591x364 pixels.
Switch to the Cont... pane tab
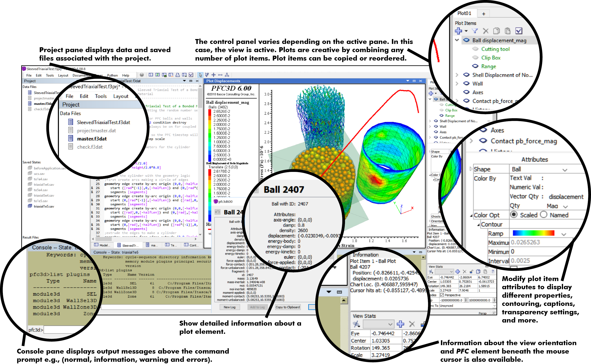[x=192, y=245]
